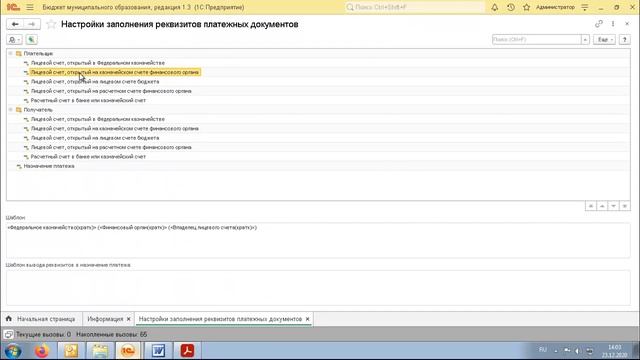Open notifications bell in title bar
Screen dimensions: 640x360
[495, 7]
